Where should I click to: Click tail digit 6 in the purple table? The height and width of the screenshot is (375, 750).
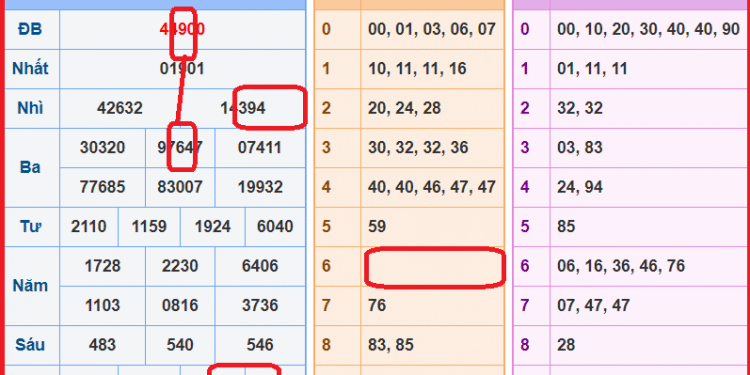click(x=525, y=266)
